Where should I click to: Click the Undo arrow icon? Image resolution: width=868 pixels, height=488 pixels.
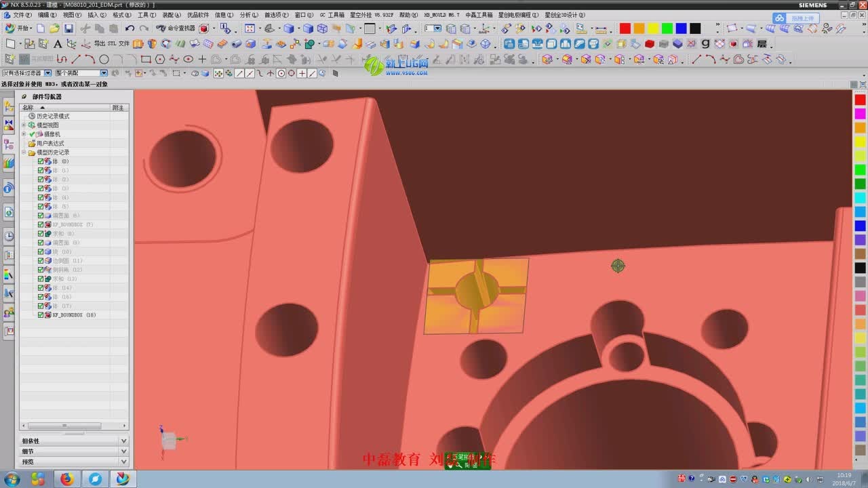[x=130, y=28]
